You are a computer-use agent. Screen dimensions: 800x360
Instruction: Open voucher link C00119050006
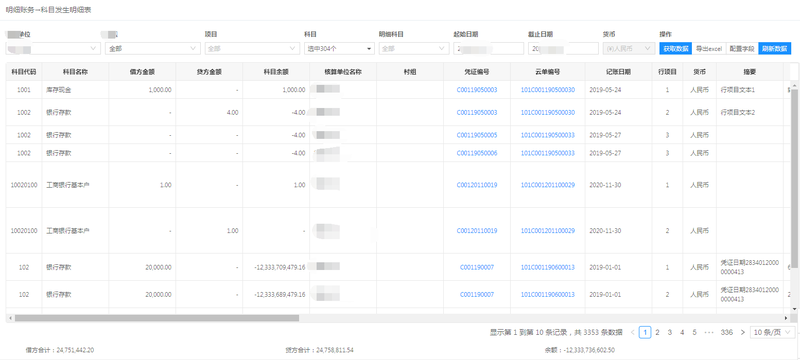point(477,153)
